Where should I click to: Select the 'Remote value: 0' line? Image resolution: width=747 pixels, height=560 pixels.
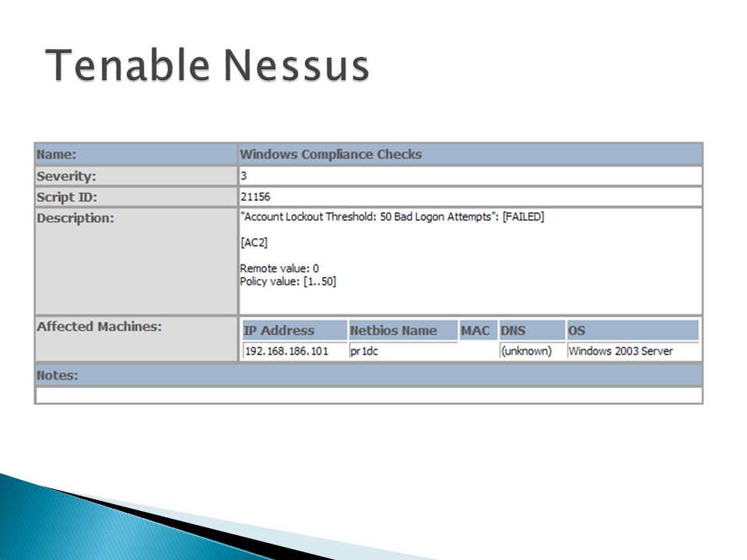pos(279,268)
